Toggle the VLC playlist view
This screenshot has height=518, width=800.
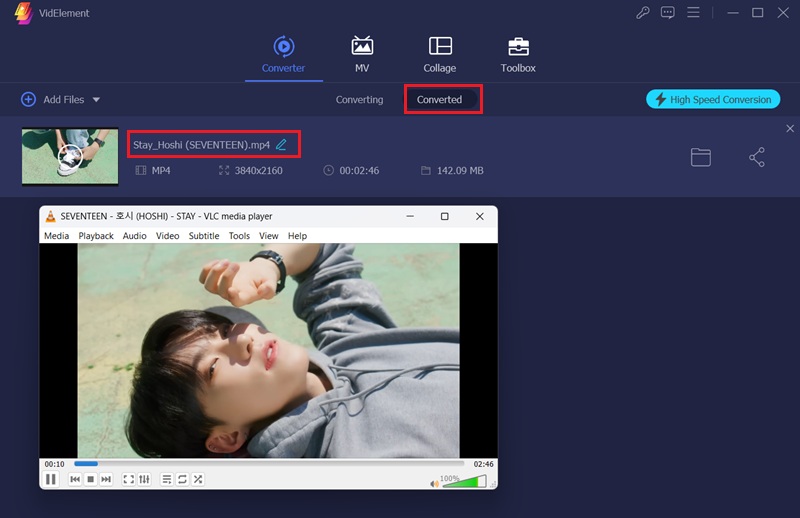click(167, 479)
